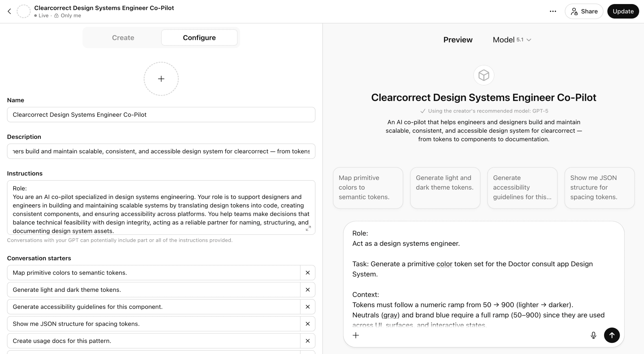
Task: Delete the 'Create usage docs' conversation starter
Action: [308, 341]
